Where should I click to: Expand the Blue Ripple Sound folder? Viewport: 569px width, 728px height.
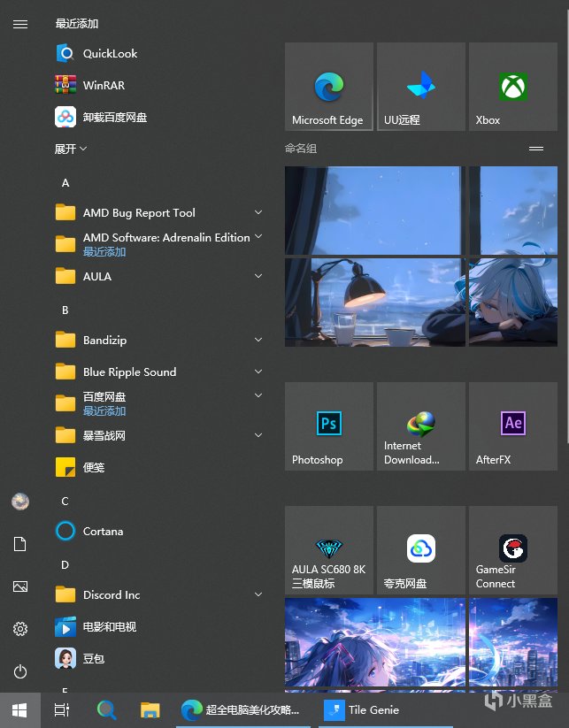[158, 372]
